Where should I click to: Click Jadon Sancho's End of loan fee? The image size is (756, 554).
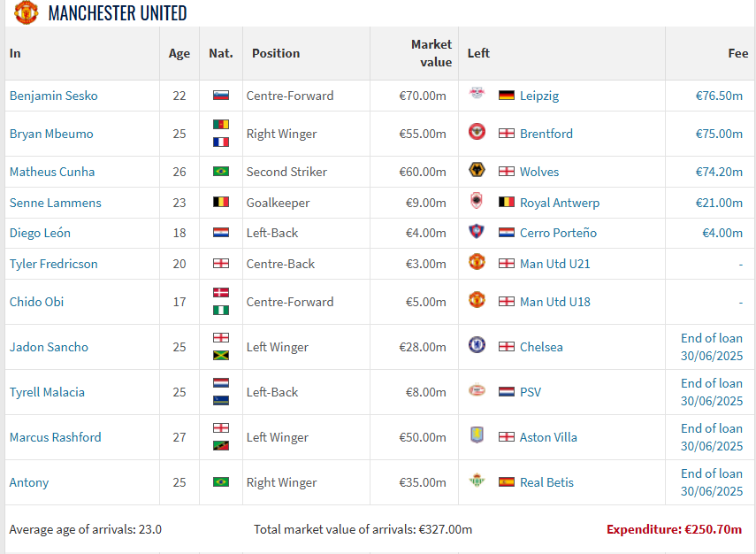[x=712, y=347]
